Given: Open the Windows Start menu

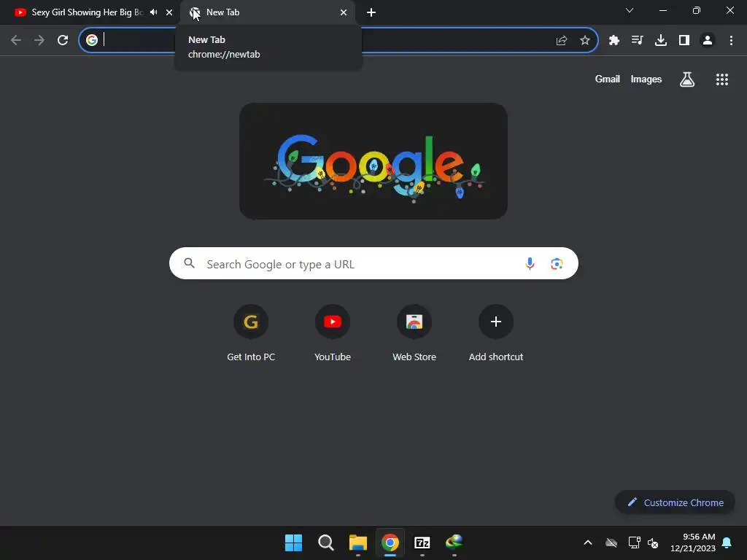Looking at the screenshot, I should coord(293,542).
